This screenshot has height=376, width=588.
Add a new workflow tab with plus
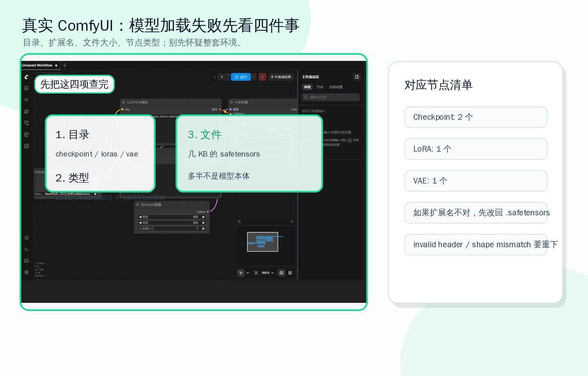pyautogui.click(x=65, y=65)
